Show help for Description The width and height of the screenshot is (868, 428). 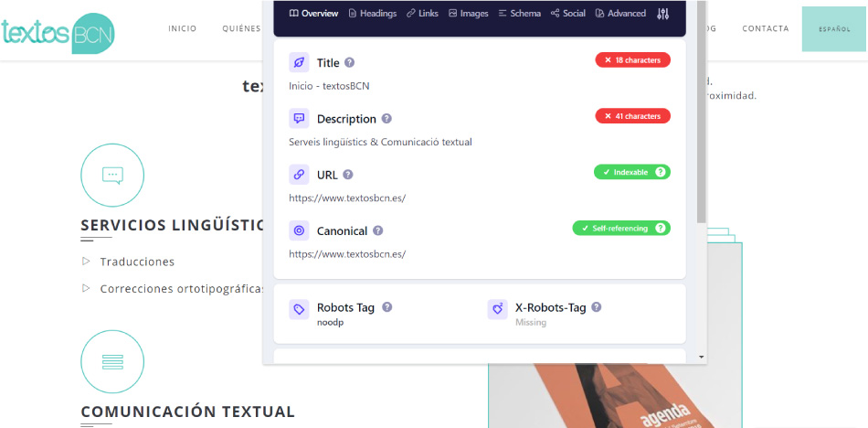coord(387,119)
